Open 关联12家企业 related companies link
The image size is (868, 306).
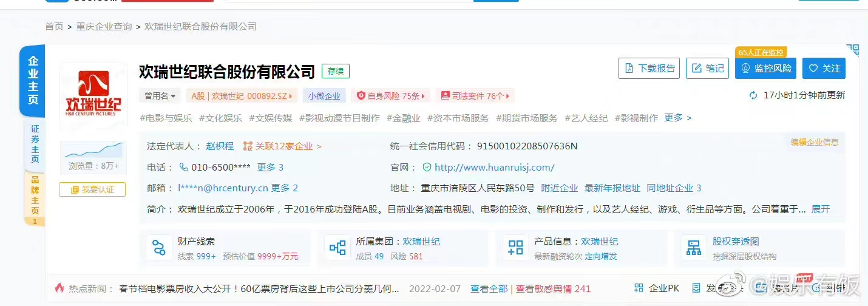coord(282,146)
